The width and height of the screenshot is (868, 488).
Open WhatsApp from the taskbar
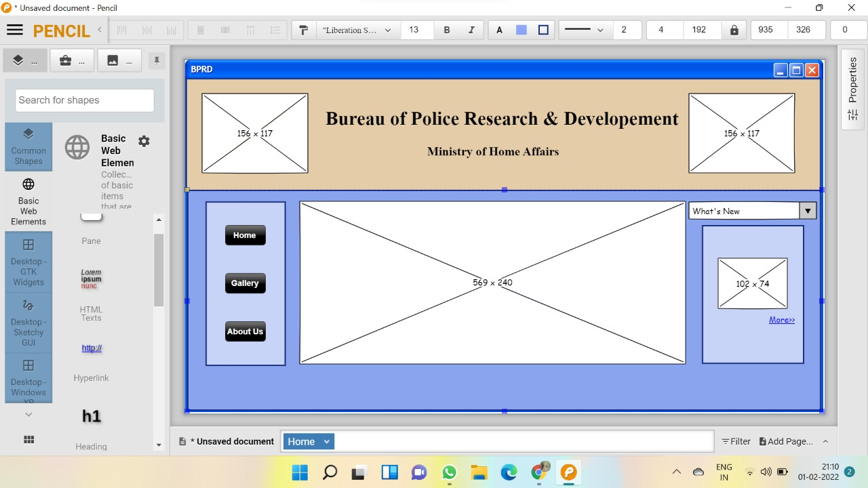[x=449, y=472]
